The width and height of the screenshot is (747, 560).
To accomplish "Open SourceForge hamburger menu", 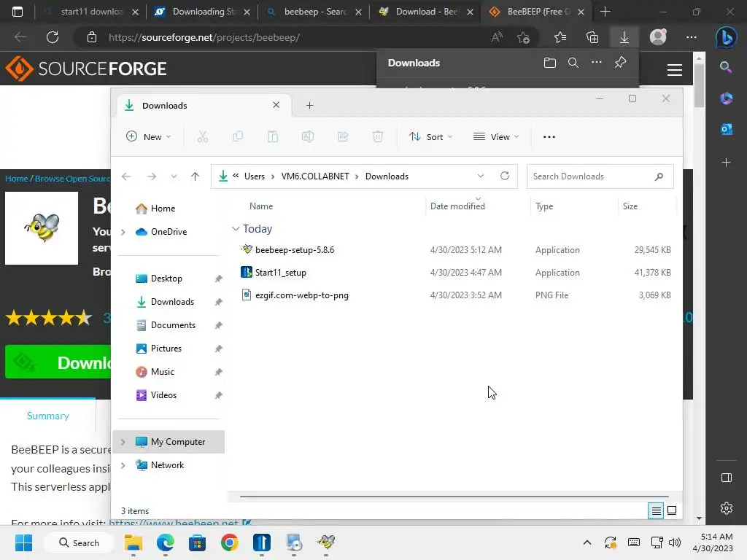I will click(x=674, y=70).
